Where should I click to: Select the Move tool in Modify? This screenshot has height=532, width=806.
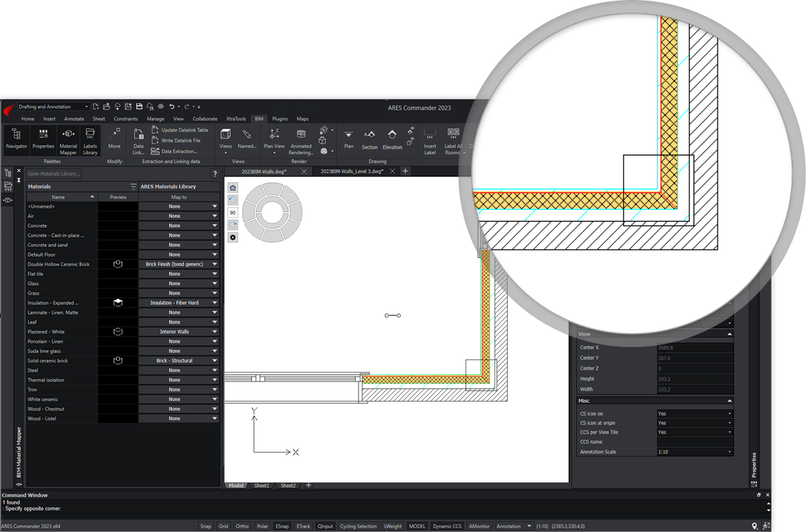(x=114, y=139)
